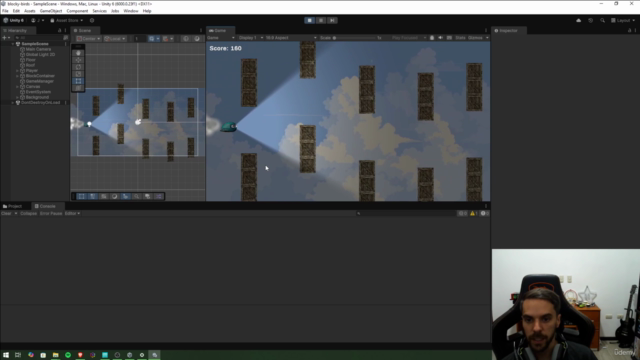Viewport: 640px width, 360px height.
Task: Open the account dropdown
Action: (x=38, y=20)
